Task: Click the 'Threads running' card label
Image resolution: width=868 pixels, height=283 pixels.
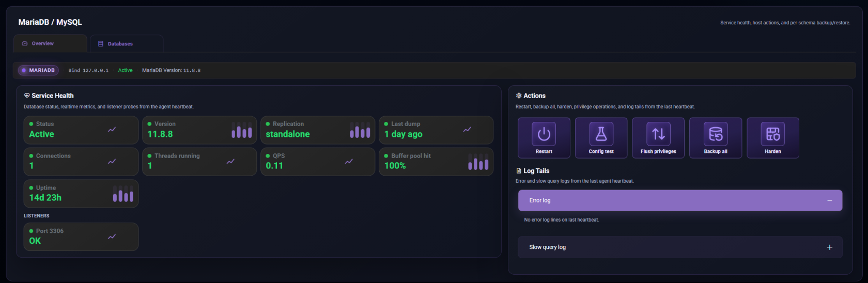Action: (x=177, y=156)
